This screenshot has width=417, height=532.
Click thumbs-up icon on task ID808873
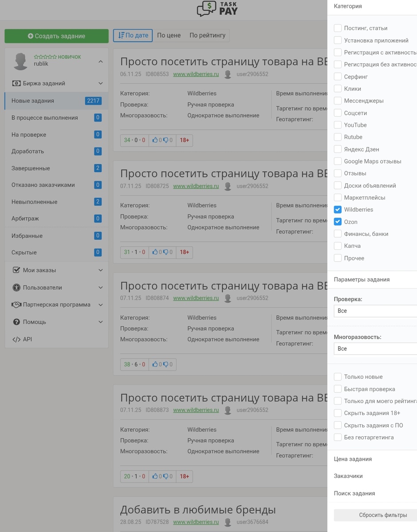click(x=155, y=477)
